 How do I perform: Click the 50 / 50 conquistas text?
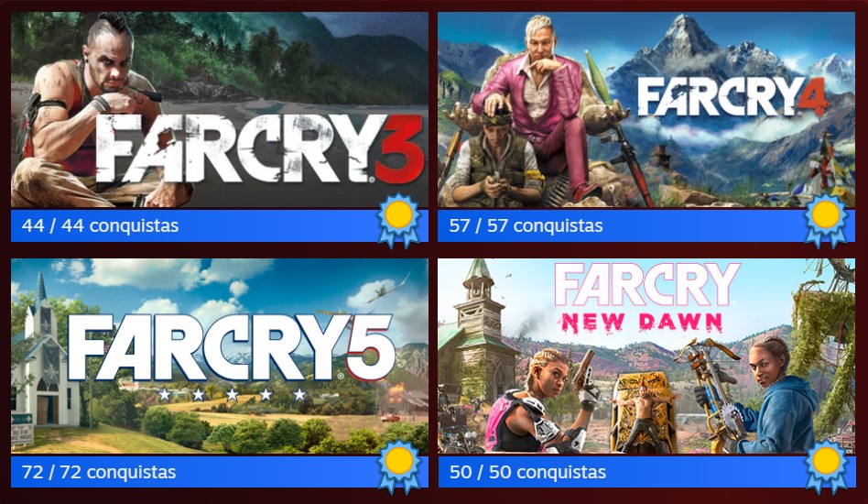coord(528,473)
